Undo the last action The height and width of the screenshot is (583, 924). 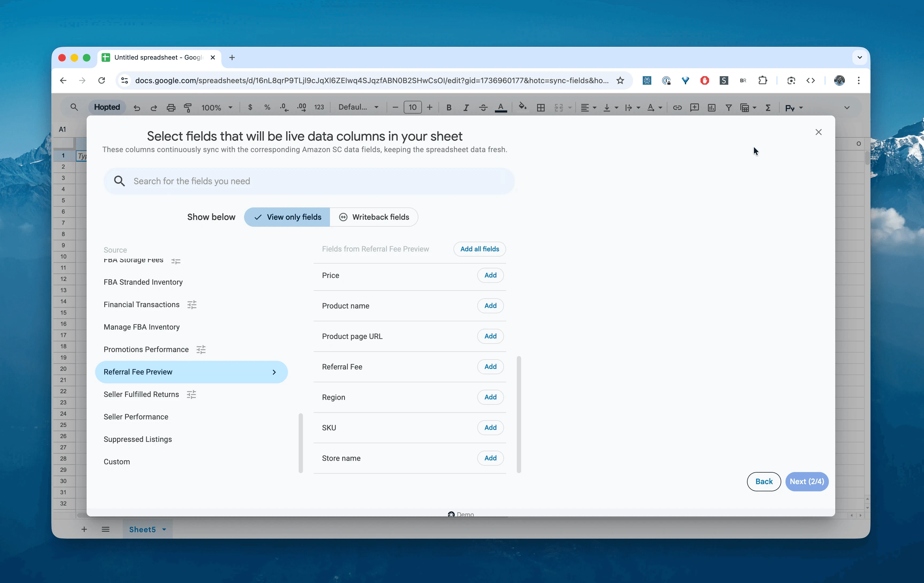pyautogui.click(x=137, y=108)
